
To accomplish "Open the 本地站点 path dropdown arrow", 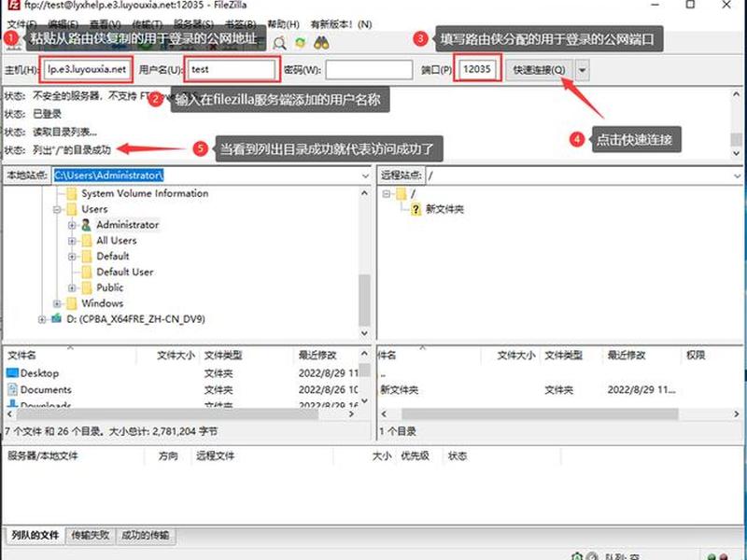I will pos(365,175).
